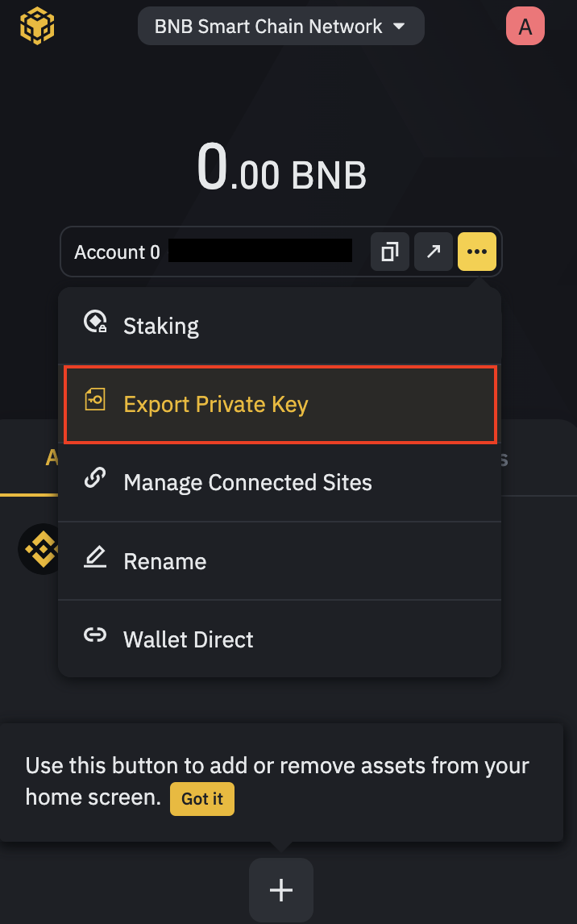Click the pencil icon next to Rename
577x924 pixels.
click(x=95, y=557)
